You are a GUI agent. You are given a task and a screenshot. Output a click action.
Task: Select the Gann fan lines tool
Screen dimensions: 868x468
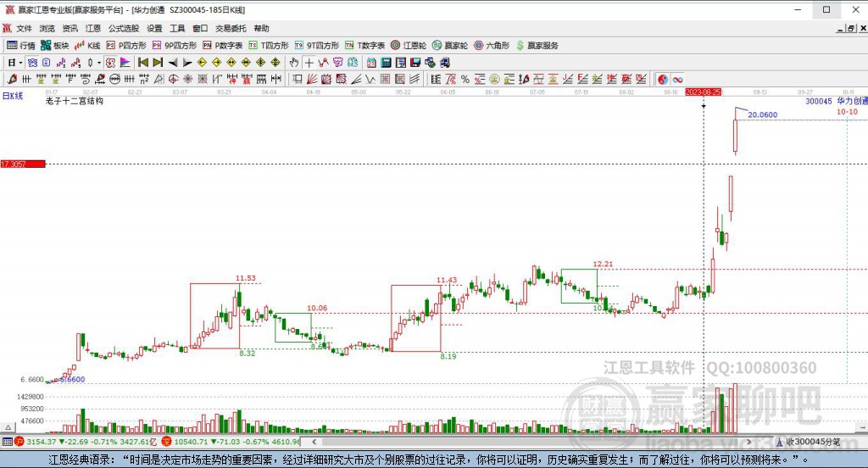[312, 79]
